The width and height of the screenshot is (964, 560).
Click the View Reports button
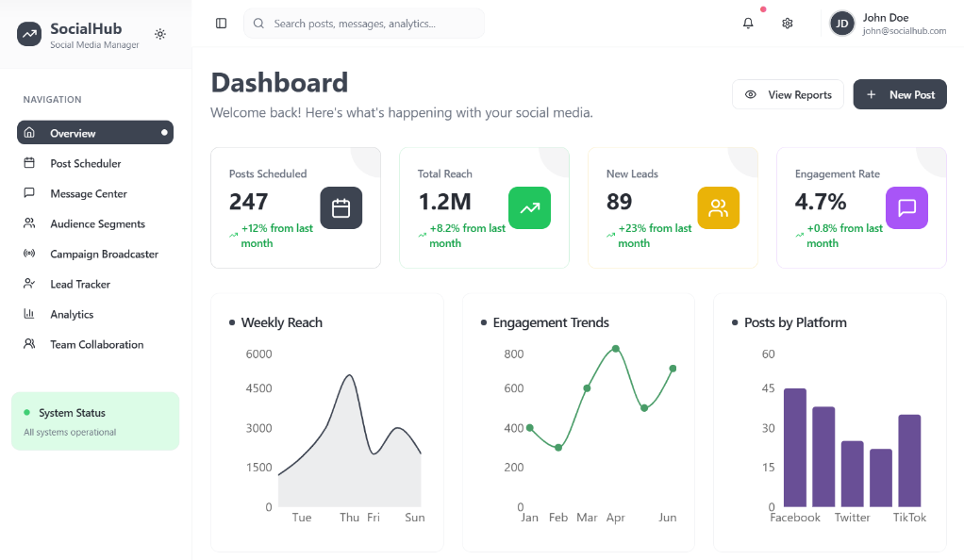click(x=788, y=94)
